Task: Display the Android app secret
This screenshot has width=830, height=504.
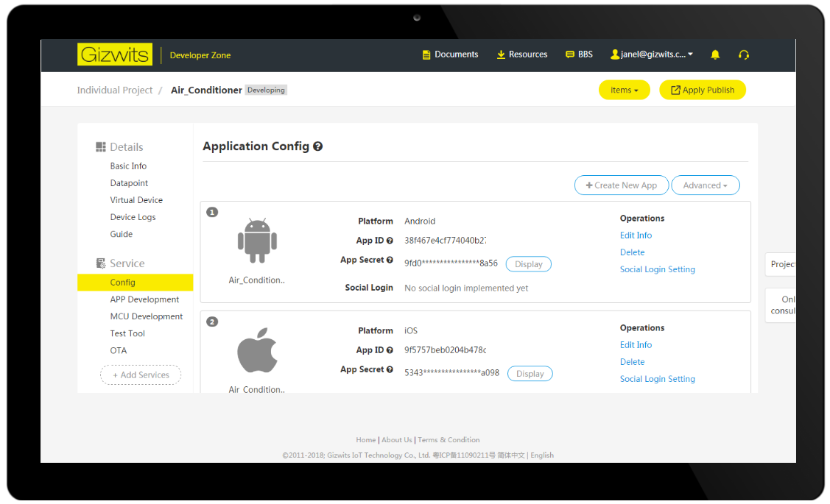Action: [528, 263]
